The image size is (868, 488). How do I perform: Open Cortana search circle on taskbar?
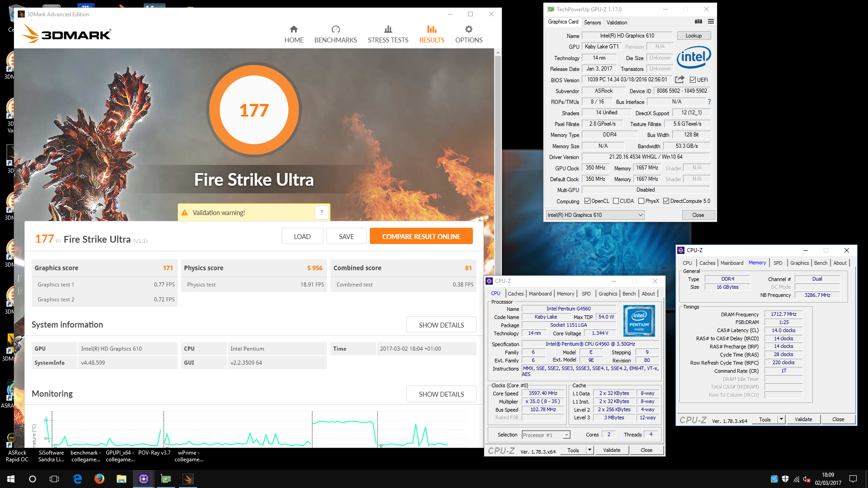tap(33, 479)
